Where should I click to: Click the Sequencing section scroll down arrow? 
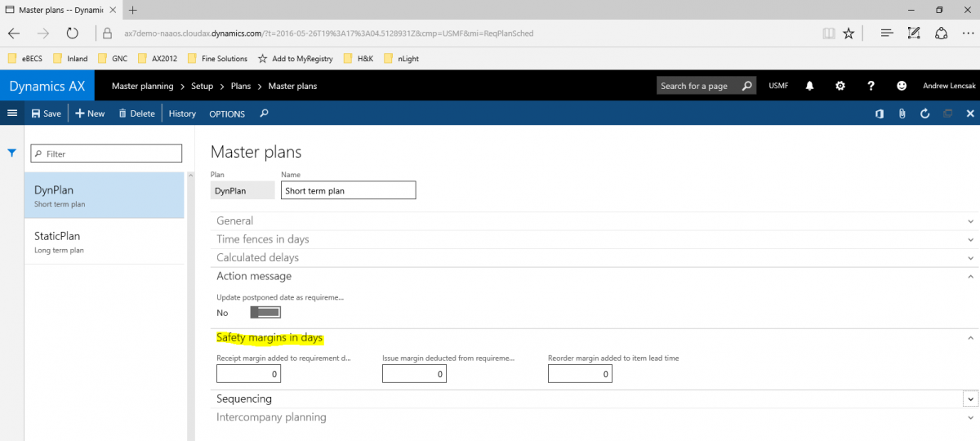click(971, 399)
